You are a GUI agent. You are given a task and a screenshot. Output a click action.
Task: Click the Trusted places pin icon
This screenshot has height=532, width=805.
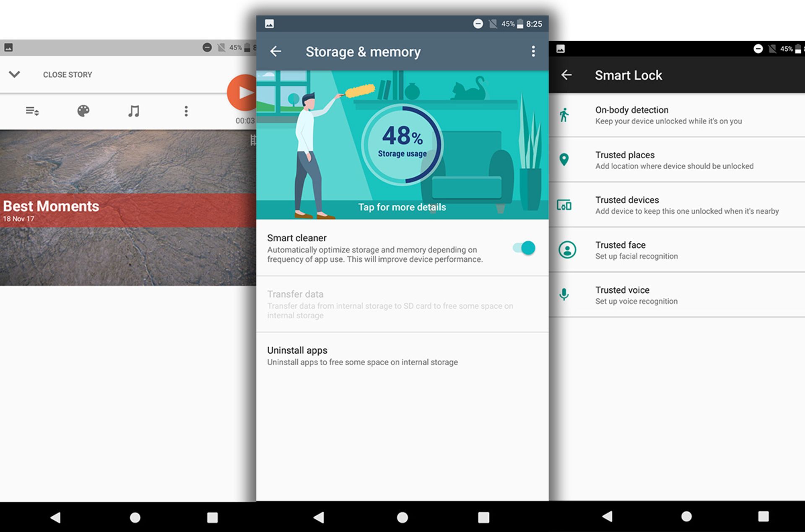[564, 160]
